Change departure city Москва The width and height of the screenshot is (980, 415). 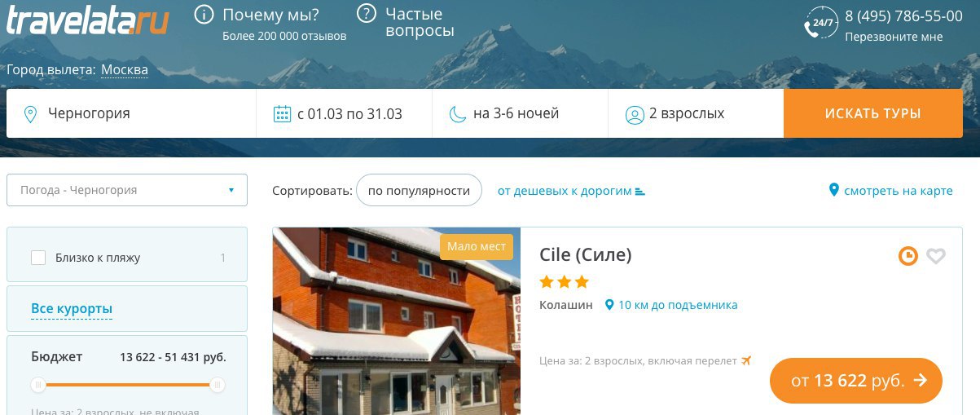[x=125, y=70]
